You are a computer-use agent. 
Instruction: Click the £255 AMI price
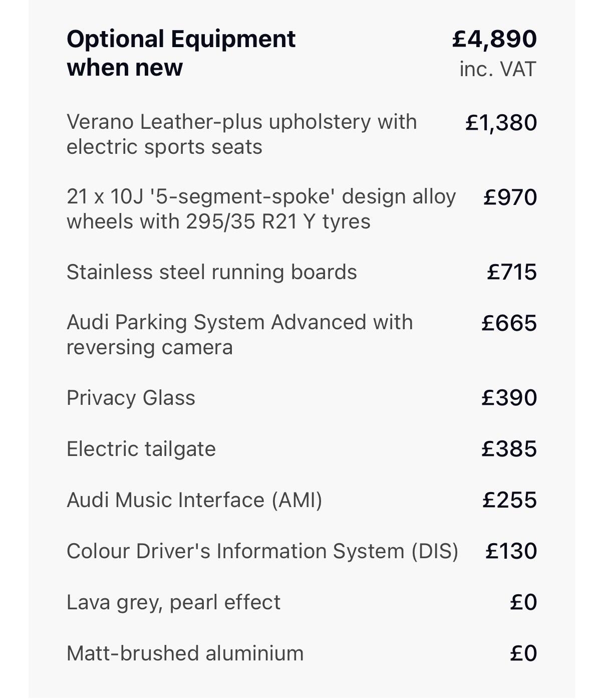coord(509,500)
